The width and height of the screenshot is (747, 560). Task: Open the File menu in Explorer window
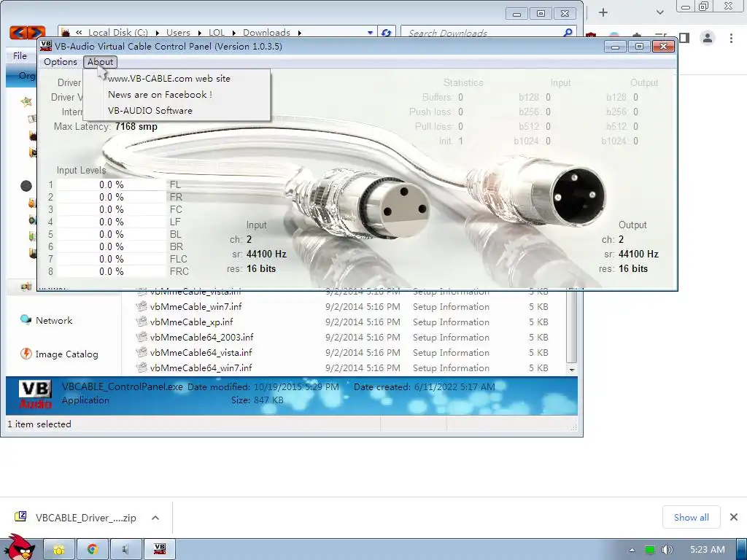click(20, 55)
